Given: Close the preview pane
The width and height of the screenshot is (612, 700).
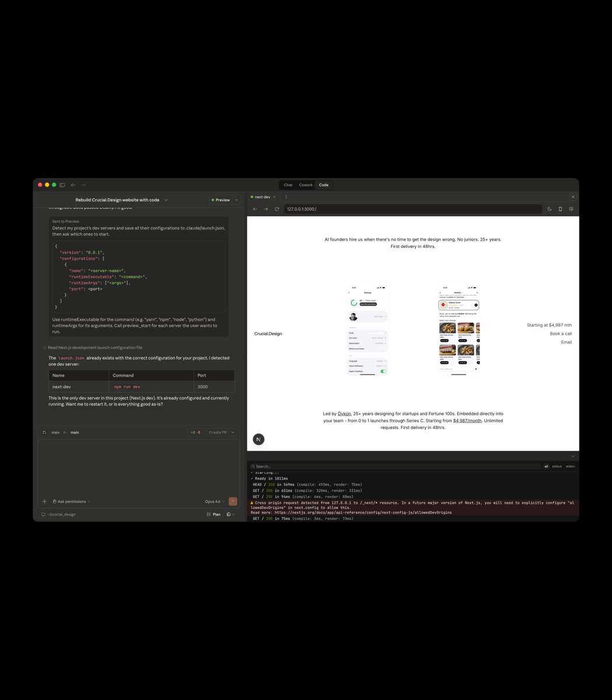Looking at the screenshot, I should [x=573, y=197].
